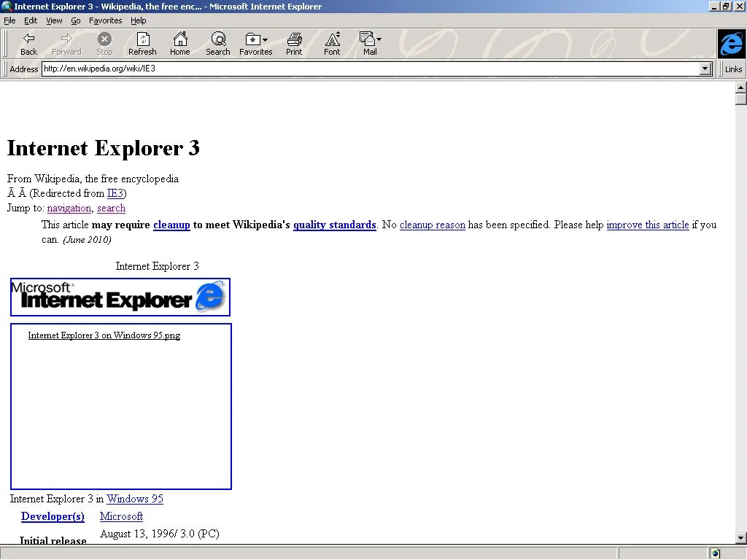Viewport: 747px width, 560px height.
Task: Click improve this article link
Action: [648, 225]
